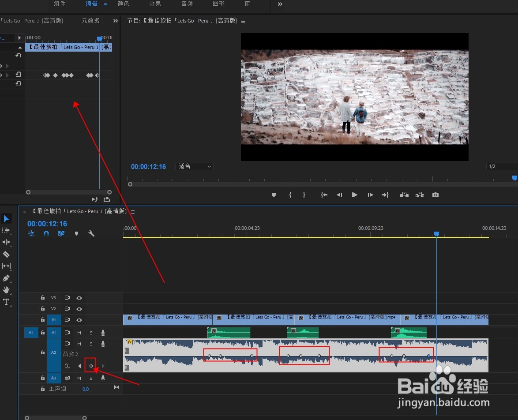Step forward one frame

point(370,195)
